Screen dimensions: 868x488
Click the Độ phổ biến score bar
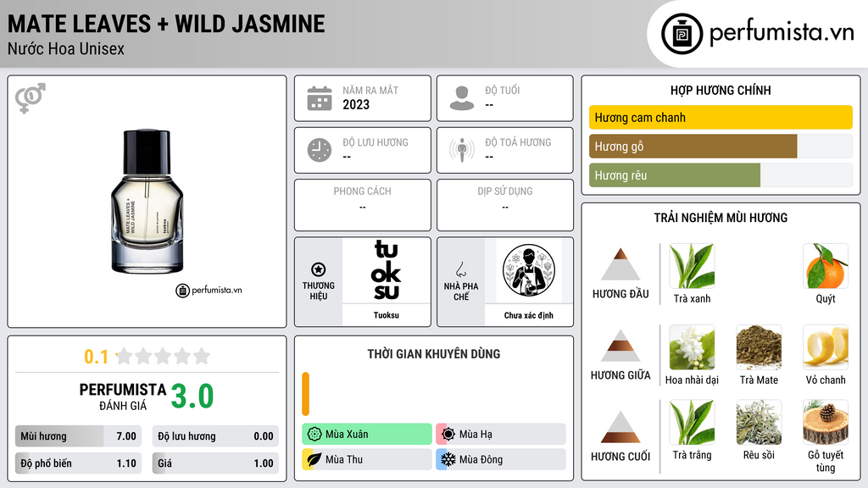point(79,463)
